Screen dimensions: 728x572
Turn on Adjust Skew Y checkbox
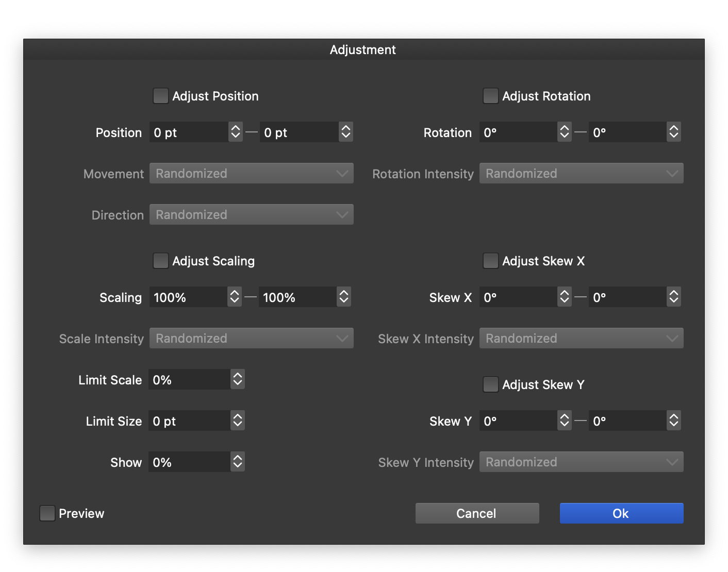pyautogui.click(x=490, y=385)
